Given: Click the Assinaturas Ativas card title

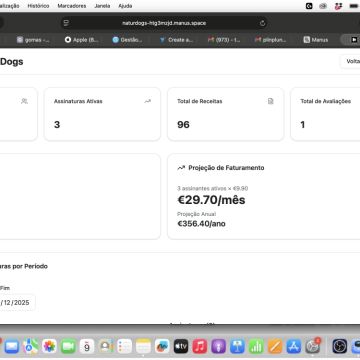Looking at the screenshot, I should tap(78, 101).
